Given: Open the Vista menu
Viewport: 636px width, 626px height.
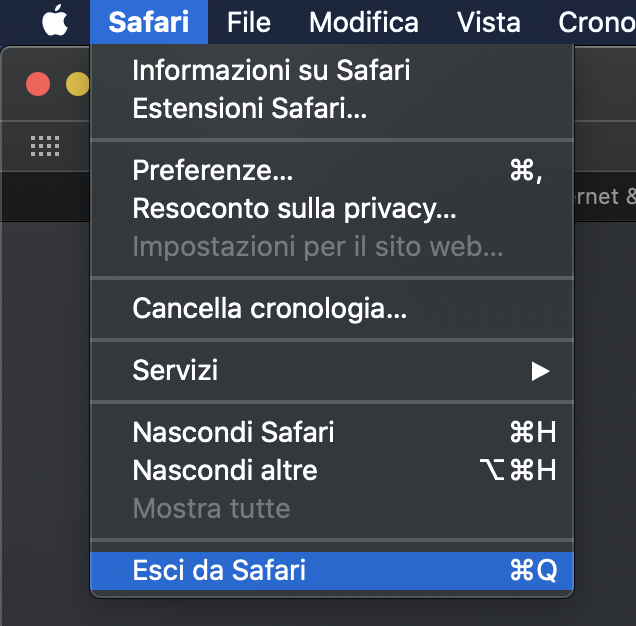Looking at the screenshot, I should pos(489,22).
